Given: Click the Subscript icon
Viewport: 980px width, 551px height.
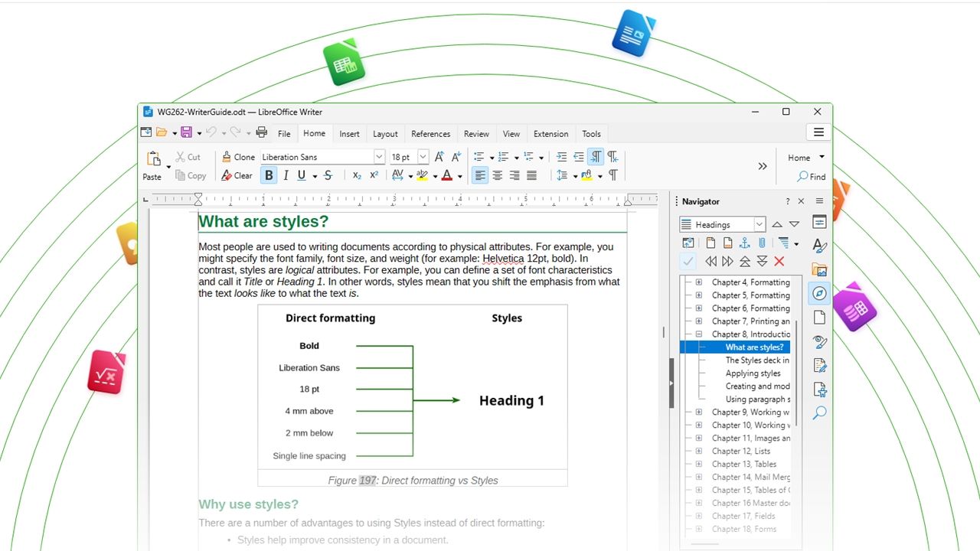Looking at the screenshot, I should pos(357,175).
